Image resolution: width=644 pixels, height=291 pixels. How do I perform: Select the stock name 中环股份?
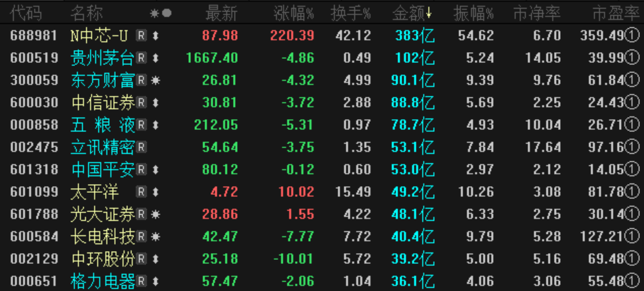(103, 259)
